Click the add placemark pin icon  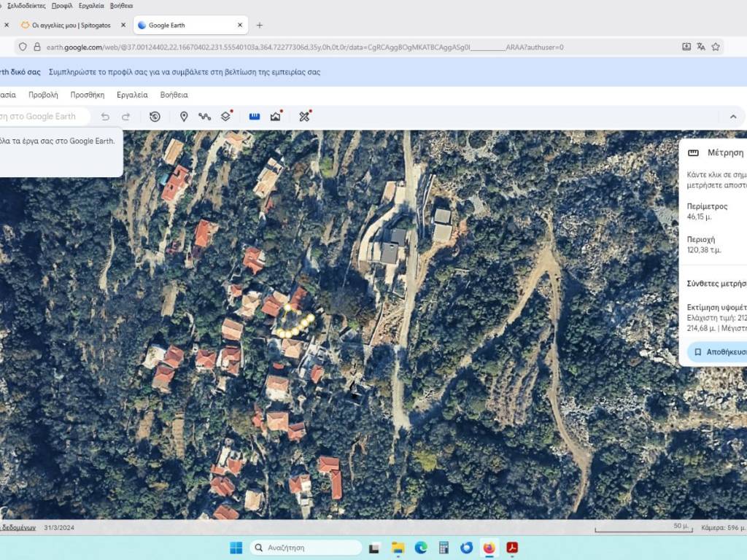(x=184, y=117)
